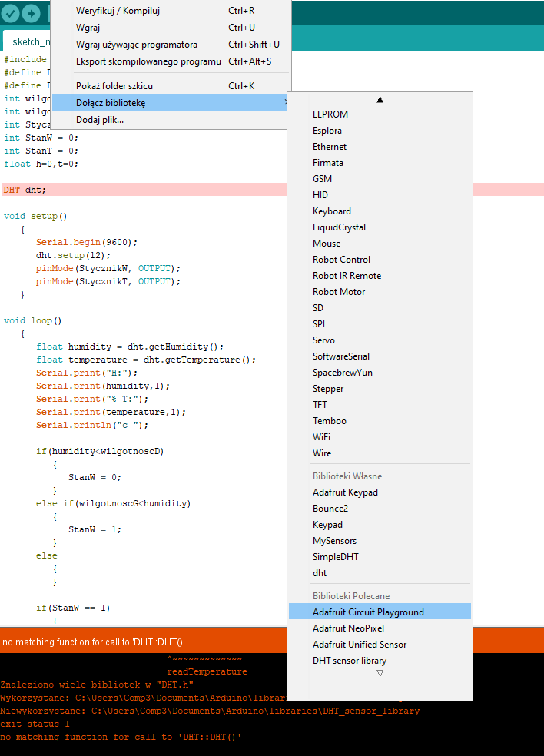
Task: Click 'exit status 1' console line
Action: 35,724
